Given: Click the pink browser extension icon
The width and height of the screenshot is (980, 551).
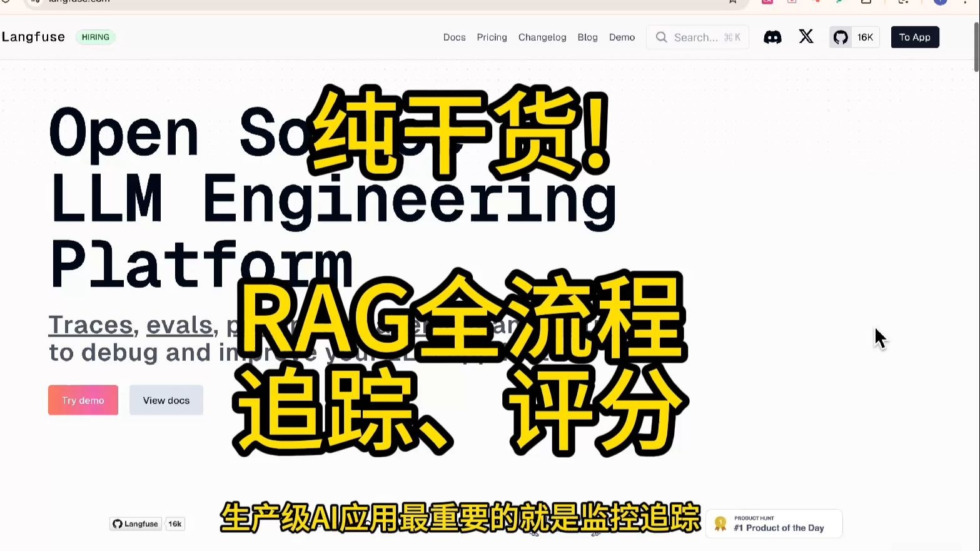Looking at the screenshot, I should point(767,2).
